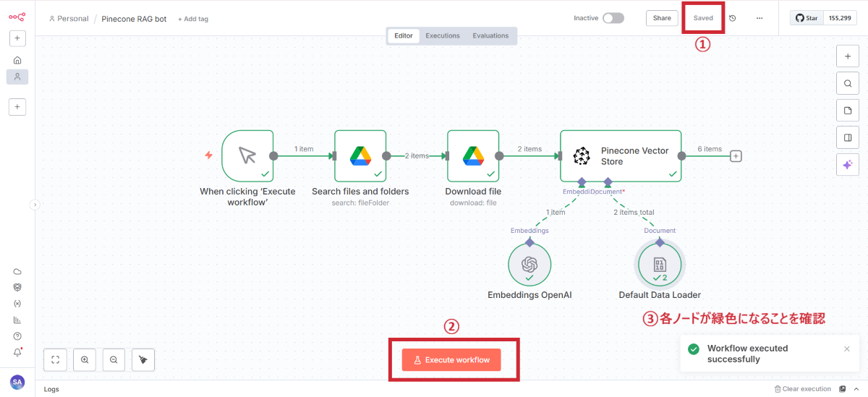
Task: Fit the workflow to view
Action: tap(56, 359)
